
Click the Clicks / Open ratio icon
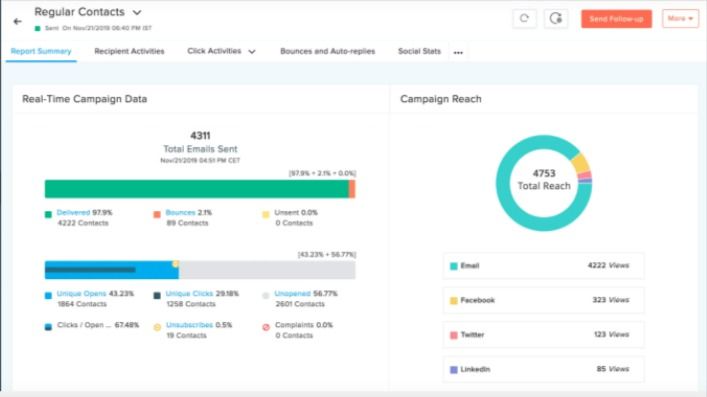tap(48, 327)
